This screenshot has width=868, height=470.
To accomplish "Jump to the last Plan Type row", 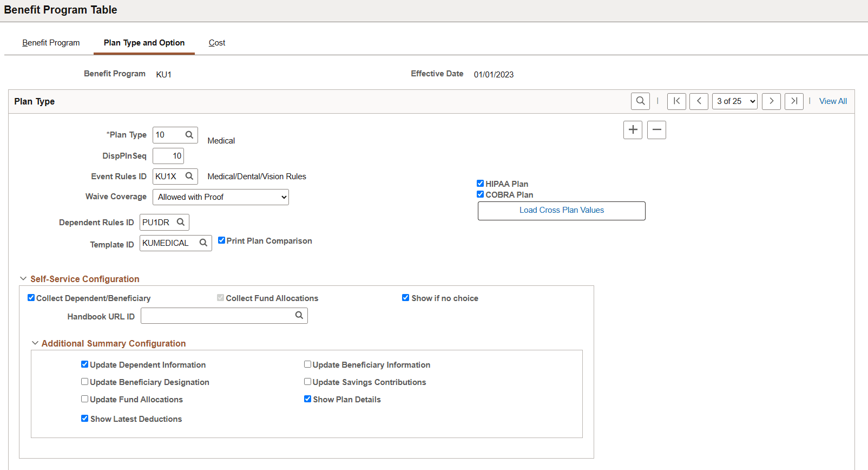I will [794, 101].
